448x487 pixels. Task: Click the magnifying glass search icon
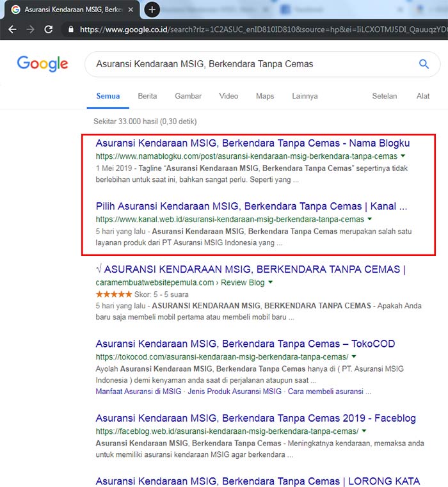[424, 64]
